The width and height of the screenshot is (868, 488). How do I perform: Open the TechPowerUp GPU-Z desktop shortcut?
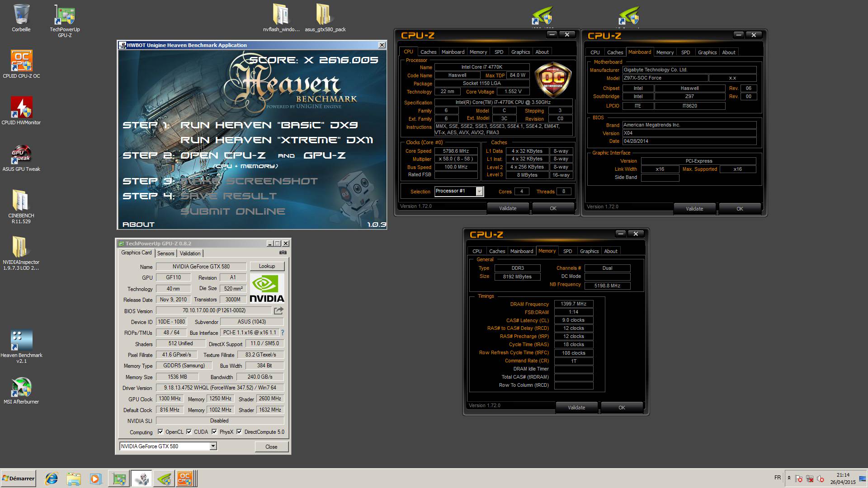65,20
